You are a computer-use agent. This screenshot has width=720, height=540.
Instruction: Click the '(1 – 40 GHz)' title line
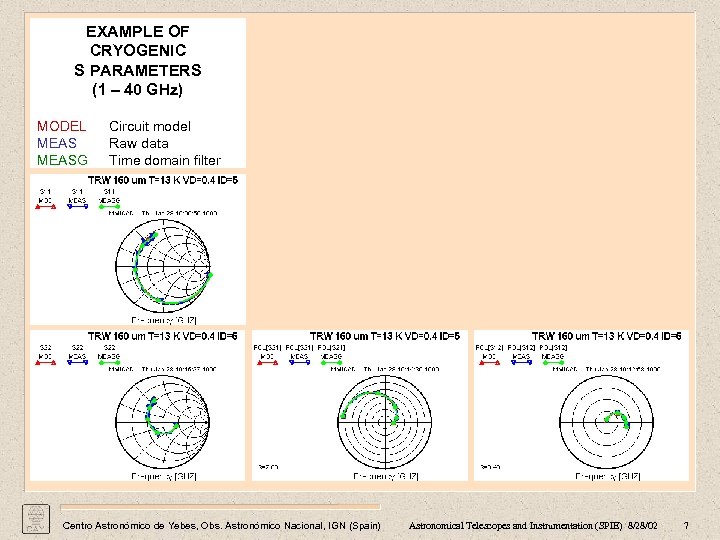click(138, 89)
